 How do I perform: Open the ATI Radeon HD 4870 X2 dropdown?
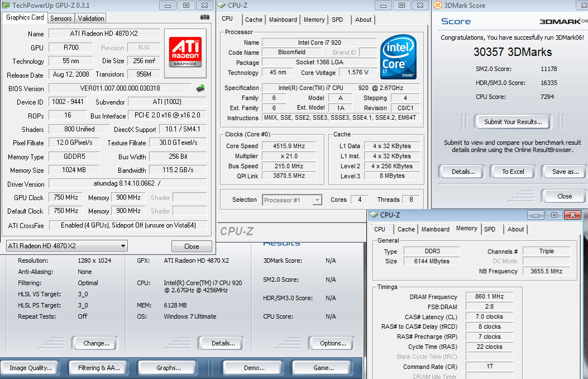tap(67, 246)
